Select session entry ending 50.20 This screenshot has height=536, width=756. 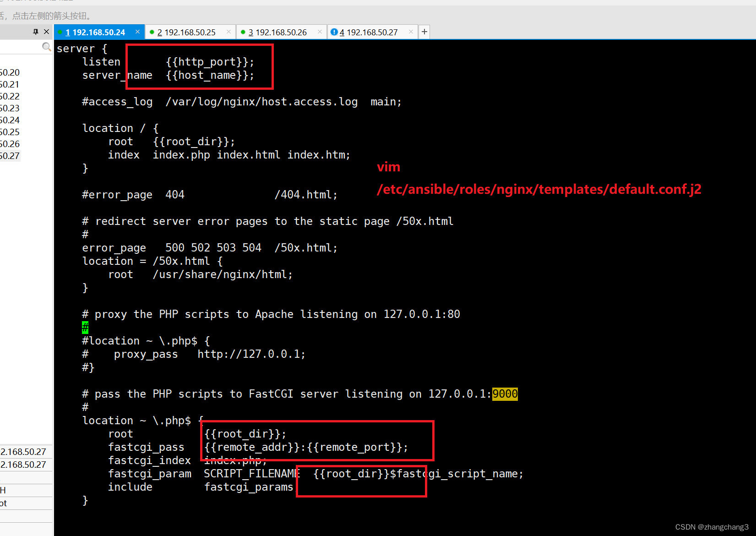[x=10, y=72]
